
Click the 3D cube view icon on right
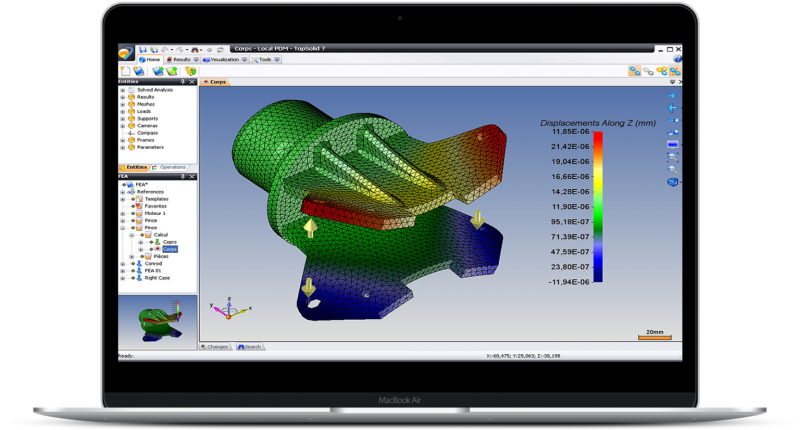click(x=672, y=181)
